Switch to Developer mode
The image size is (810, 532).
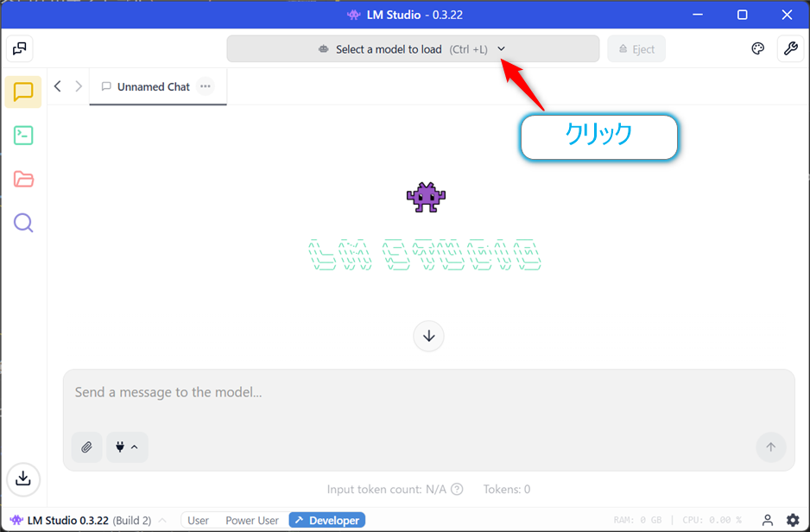point(327,520)
